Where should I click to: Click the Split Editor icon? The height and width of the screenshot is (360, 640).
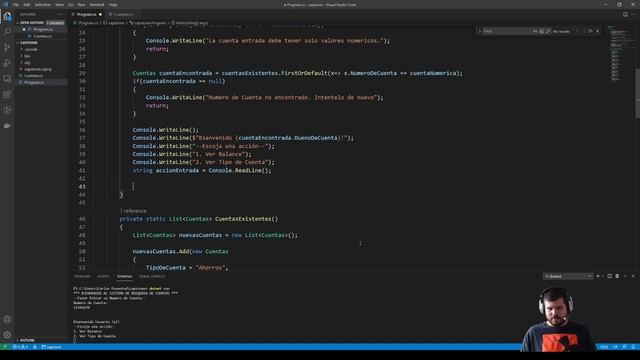(x=625, y=14)
